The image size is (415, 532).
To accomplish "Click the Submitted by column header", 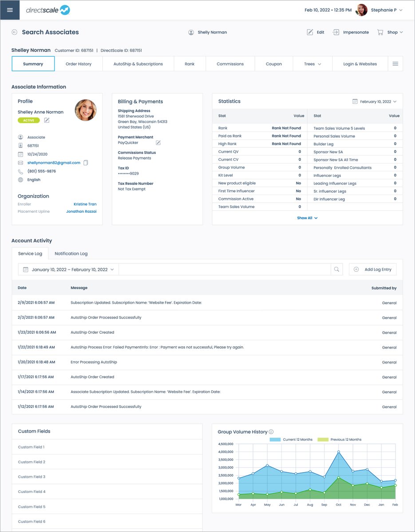I will [x=384, y=288].
